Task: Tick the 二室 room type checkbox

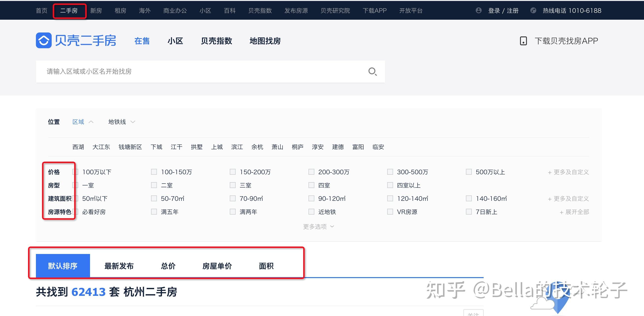Action: coord(154,185)
